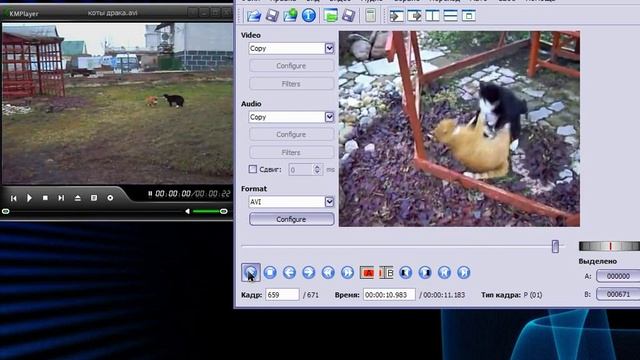The image size is (640, 360).
Task: Click the Save video floppy icon
Action: point(272,16)
